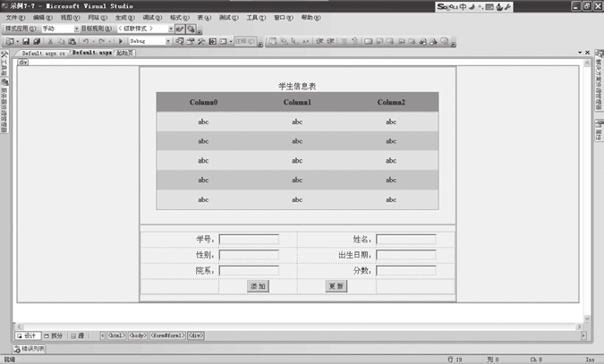Click the Add New Item toolbar icon

click(x=10, y=41)
